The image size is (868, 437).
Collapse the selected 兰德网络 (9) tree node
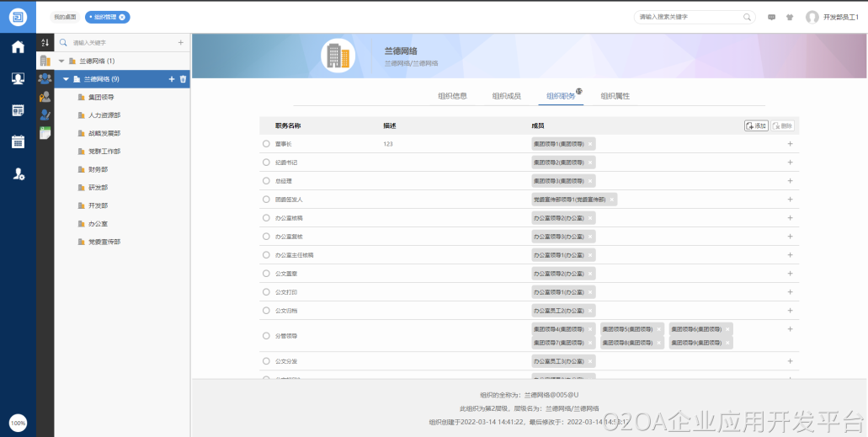(x=67, y=79)
